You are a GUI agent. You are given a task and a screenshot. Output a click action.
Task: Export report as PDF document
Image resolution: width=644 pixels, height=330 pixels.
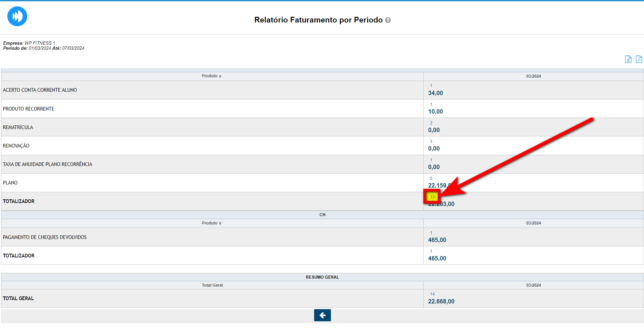[x=639, y=59]
